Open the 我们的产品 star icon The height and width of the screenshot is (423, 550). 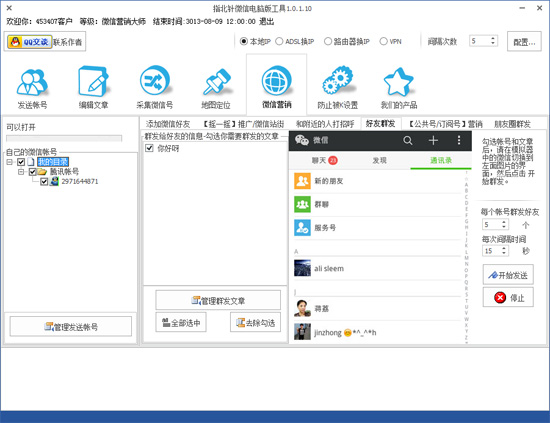click(x=398, y=82)
